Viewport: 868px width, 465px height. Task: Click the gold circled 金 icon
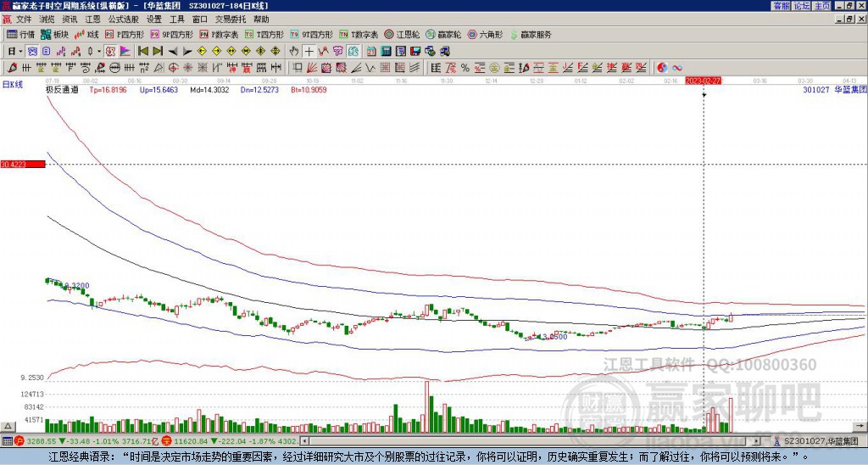[494, 68]
